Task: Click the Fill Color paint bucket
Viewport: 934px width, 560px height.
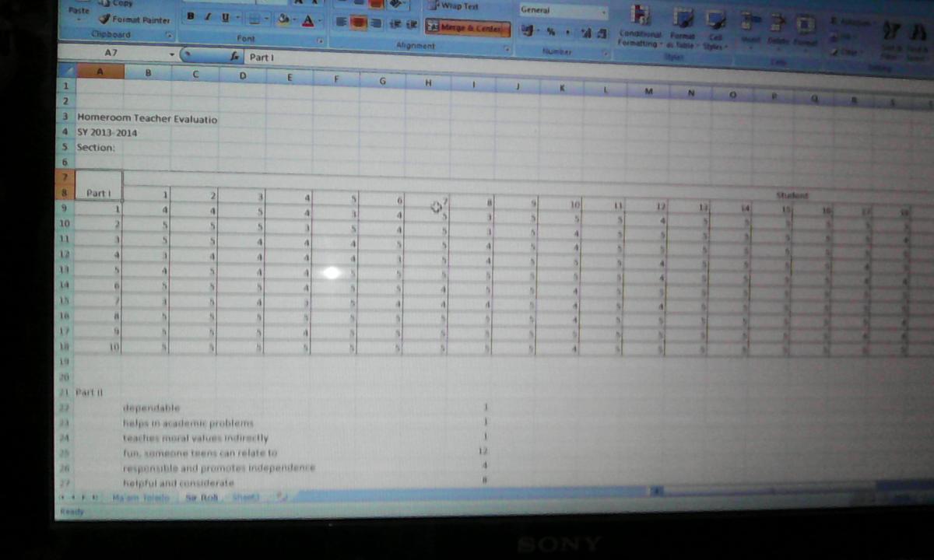Action: 284,19
